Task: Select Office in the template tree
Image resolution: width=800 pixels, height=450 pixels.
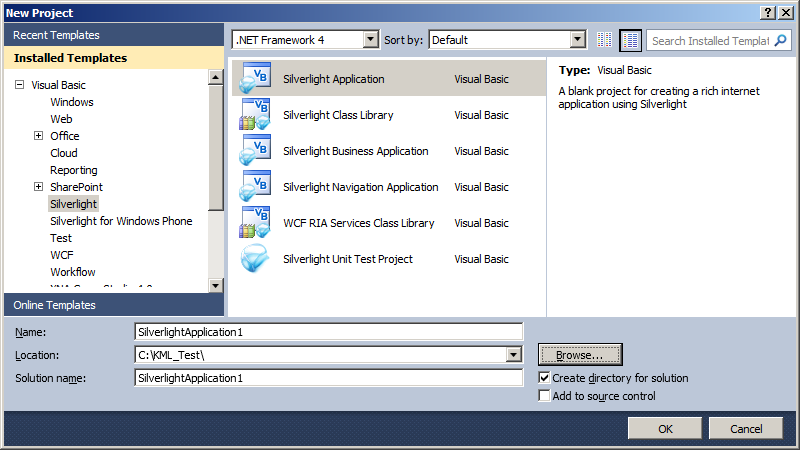Action: pyautogui.click(x=65, y=136)
